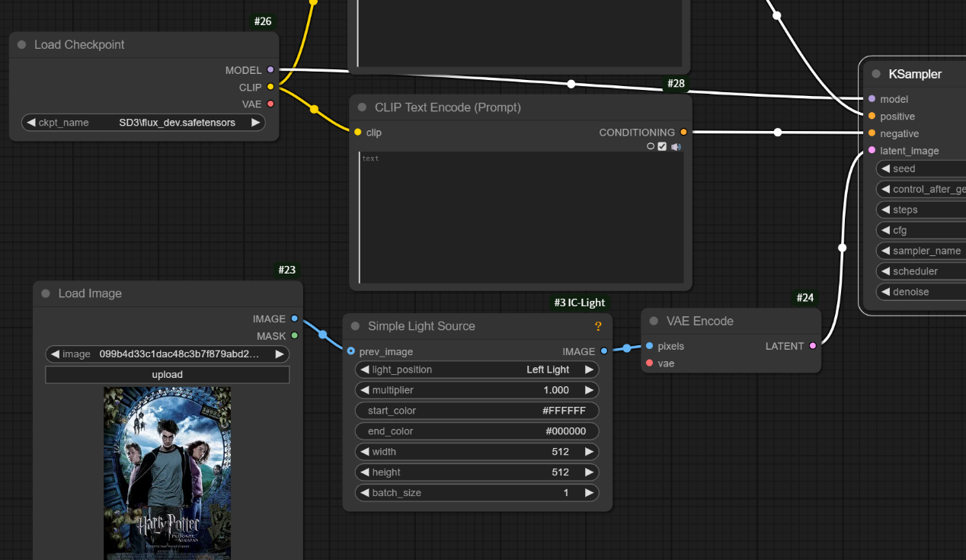Viewport: 966px width, 560px height.
Task: Toggle the checkmark box in CLIP Text Encode
Action: click(662, 146)
